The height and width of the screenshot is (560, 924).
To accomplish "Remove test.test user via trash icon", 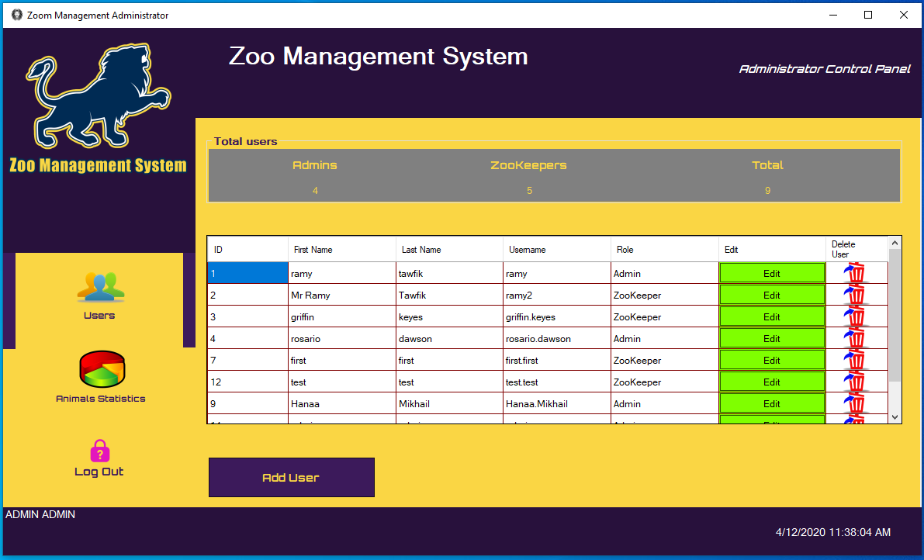I will coord(855,382).
